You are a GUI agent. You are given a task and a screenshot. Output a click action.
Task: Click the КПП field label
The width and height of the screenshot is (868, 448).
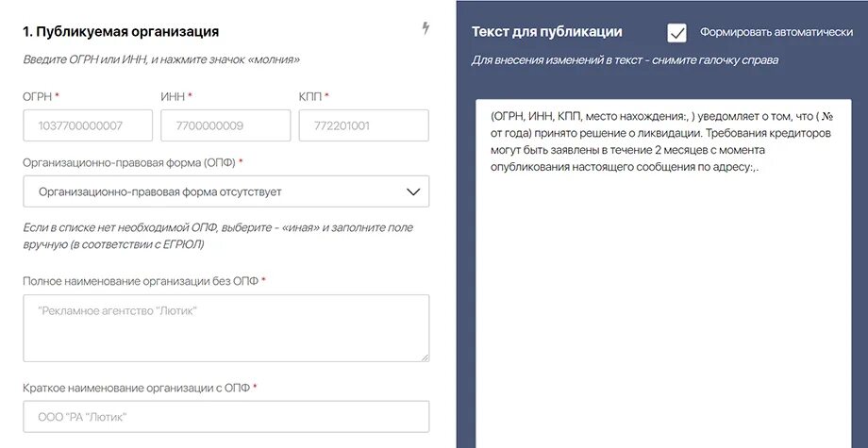pos(314,96)
